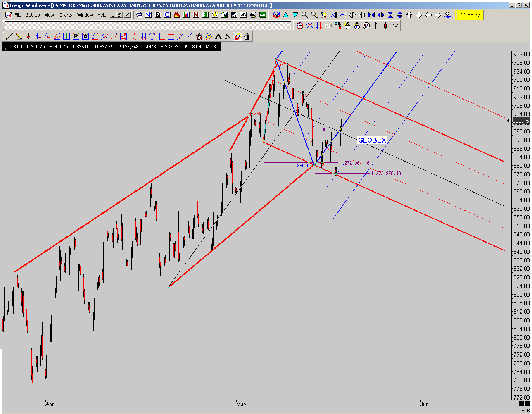Select the alarm clock alert tool
Image resolution: width=532 pixels, height=414 pixels.
(199, 36)
